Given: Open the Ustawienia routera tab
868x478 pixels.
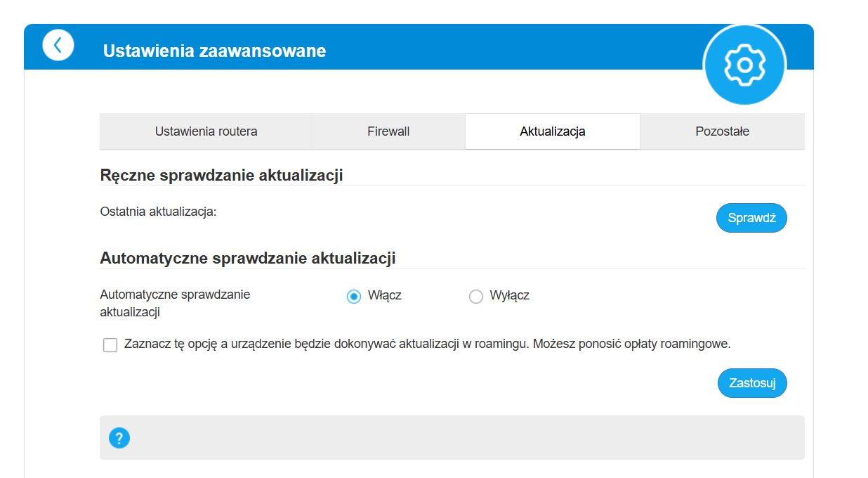Looking at the screenshot, I should point(206,131).
